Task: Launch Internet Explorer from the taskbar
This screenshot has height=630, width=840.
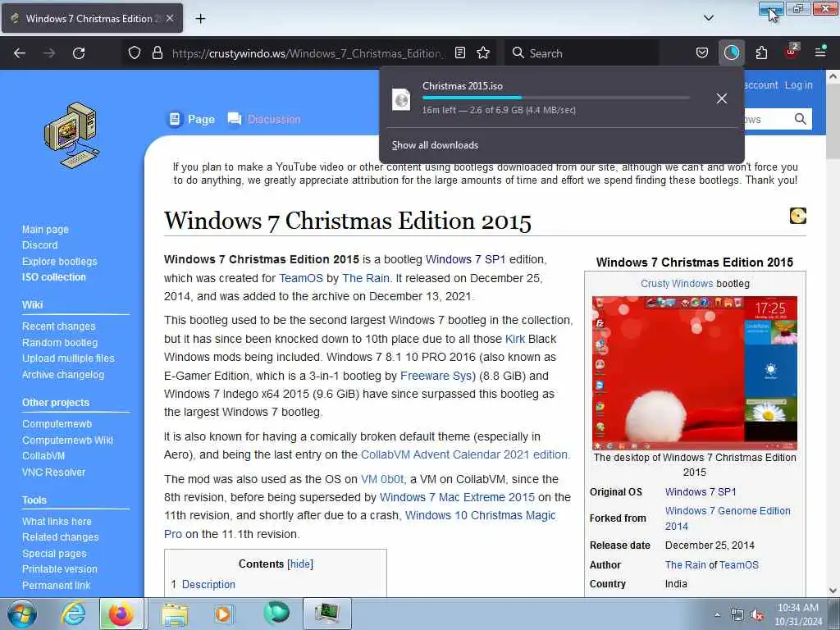Action: [x=72, y=614]
